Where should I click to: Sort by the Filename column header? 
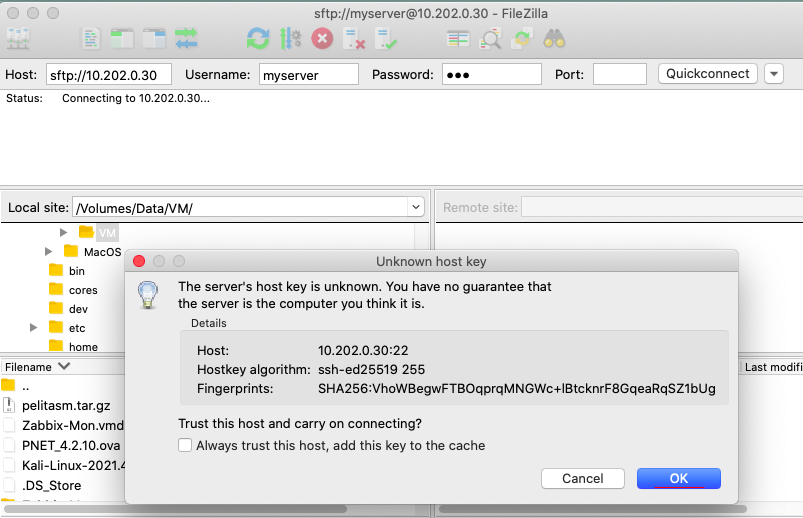point(37,367)
